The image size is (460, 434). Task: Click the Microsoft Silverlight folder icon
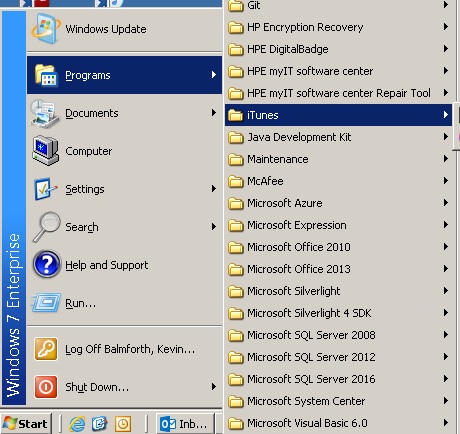point(236,291)
